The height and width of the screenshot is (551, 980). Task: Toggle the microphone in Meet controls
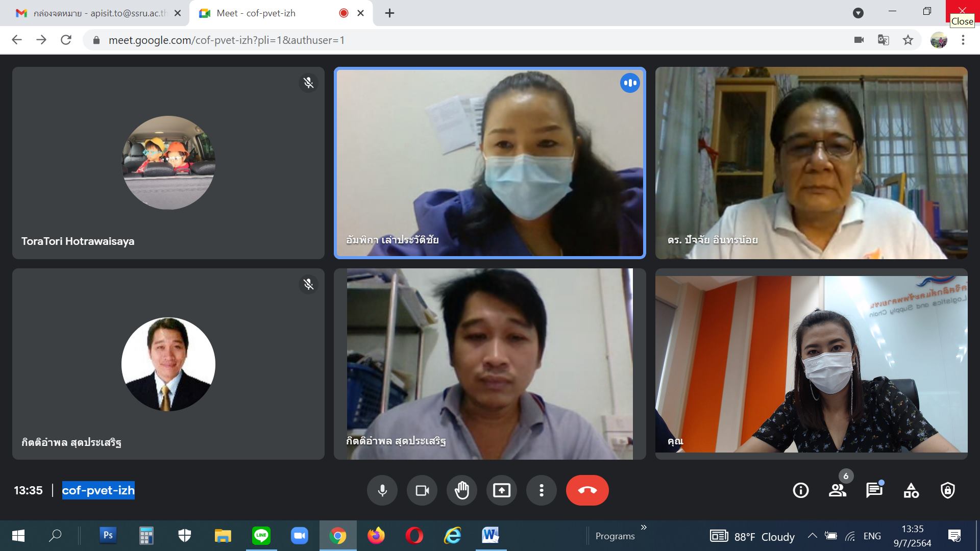pyautogui.click(x=382, y=490)
